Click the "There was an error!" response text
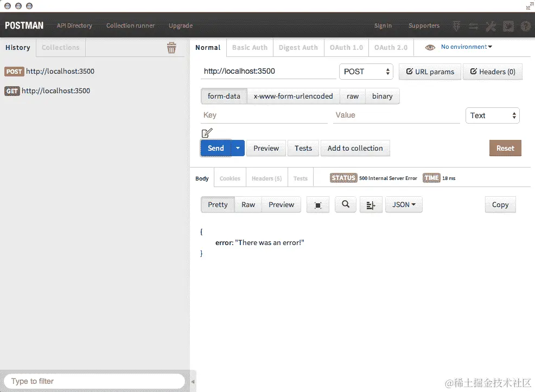Screen dimensions: 535x392 (x=270, y=243)
